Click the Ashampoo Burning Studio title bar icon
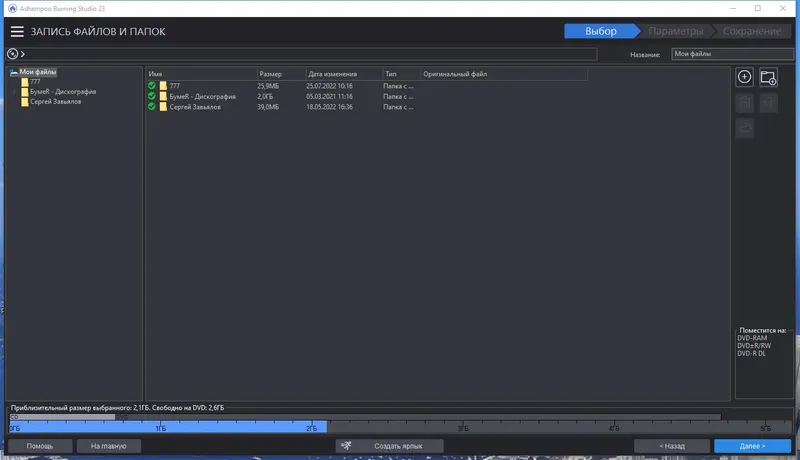This screenshot has height=460, width=800. click(12, 8)
